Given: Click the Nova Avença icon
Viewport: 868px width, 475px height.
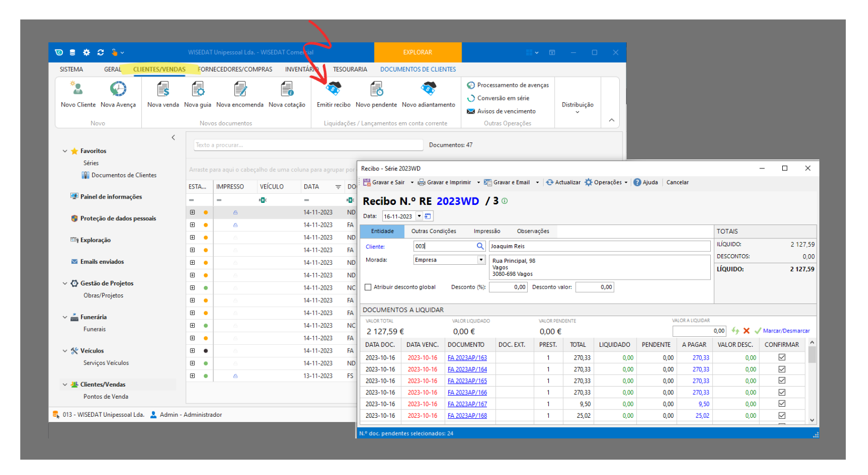Looking at the screenshot, I should [118, 89].
